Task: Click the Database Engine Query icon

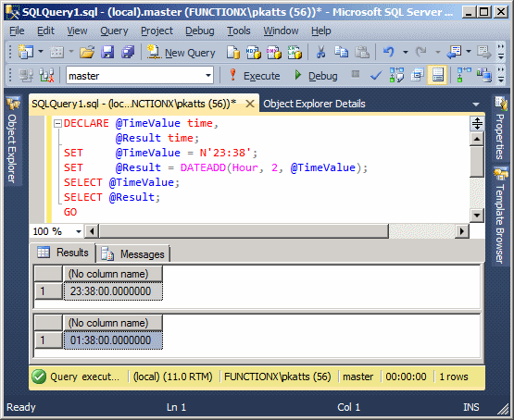Action: (233, 52)
